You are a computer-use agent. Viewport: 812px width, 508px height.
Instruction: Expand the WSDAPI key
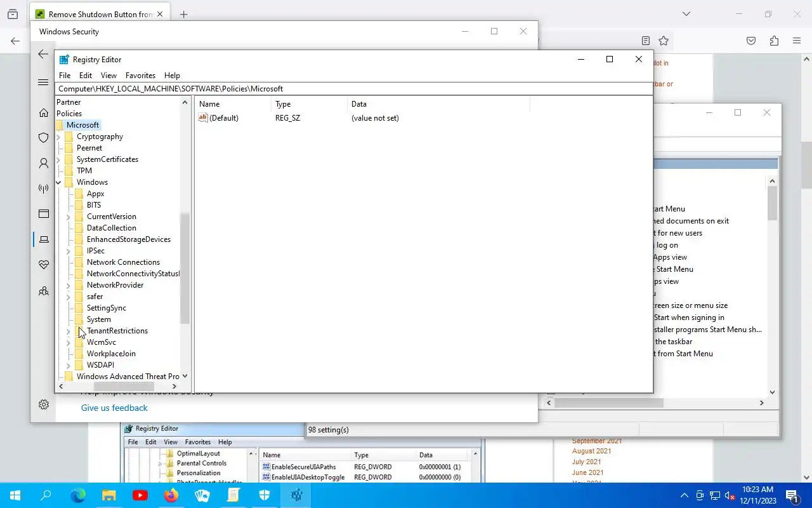tap(69, 365)
